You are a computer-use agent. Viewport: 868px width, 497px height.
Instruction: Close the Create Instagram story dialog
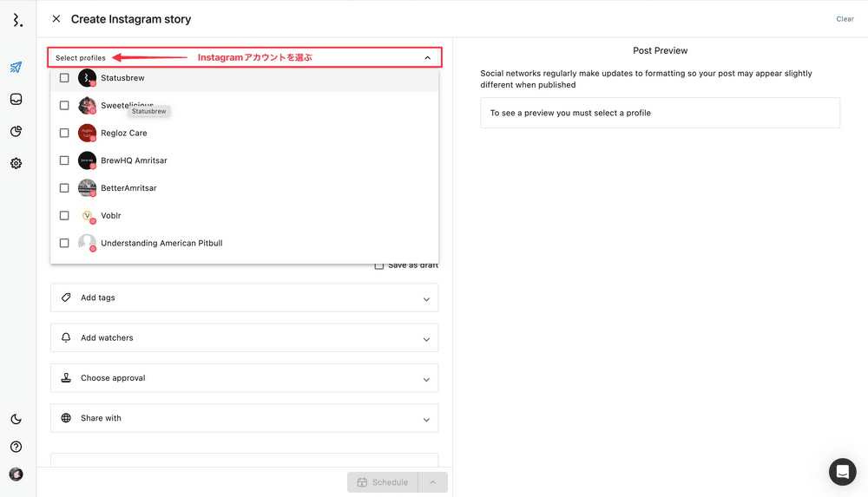tap(56, 19)
